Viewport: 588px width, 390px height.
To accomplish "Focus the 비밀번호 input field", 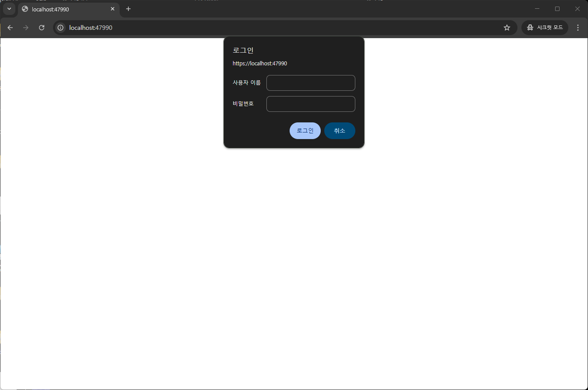I will tap(311, 104).
